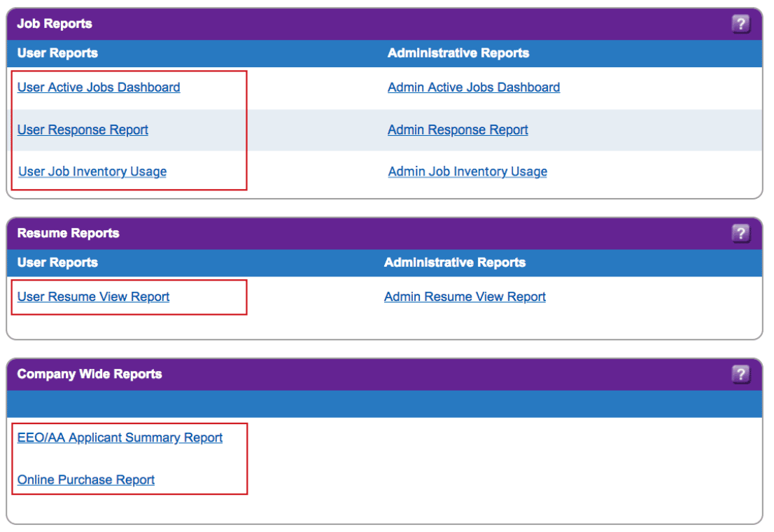Open the User Resume View Report

click(x=93, y=297)
